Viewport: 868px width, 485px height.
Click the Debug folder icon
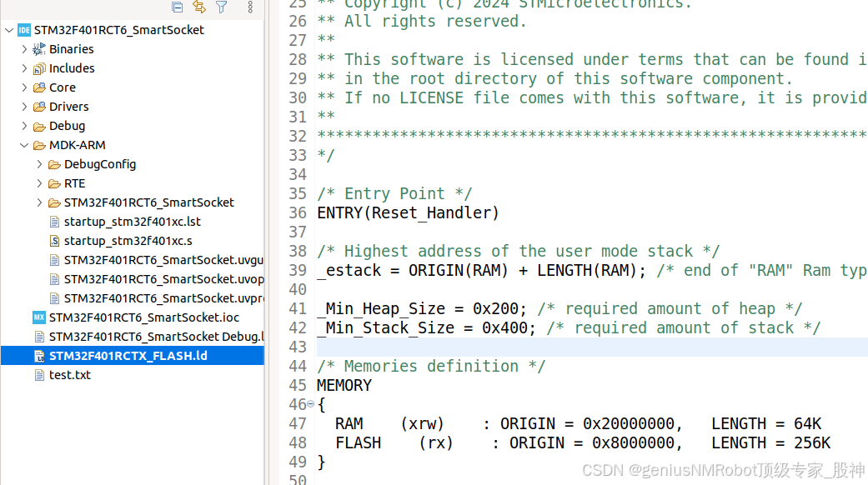39,125
